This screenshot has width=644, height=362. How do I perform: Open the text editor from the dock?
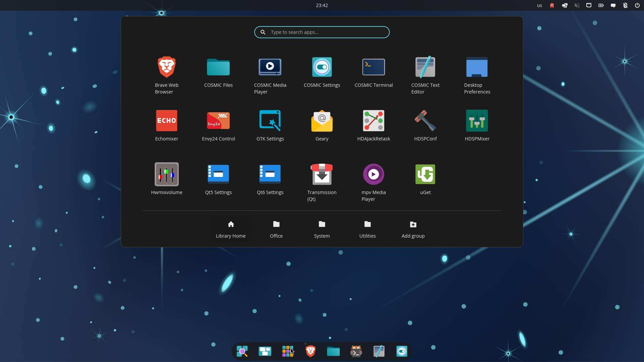[379, 351]
